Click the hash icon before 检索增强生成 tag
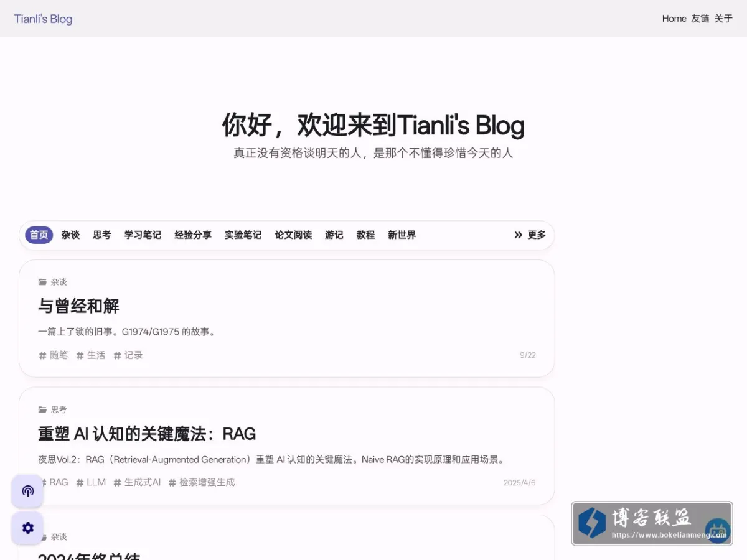This screenshot has height=560, width=747. [172, 482]
